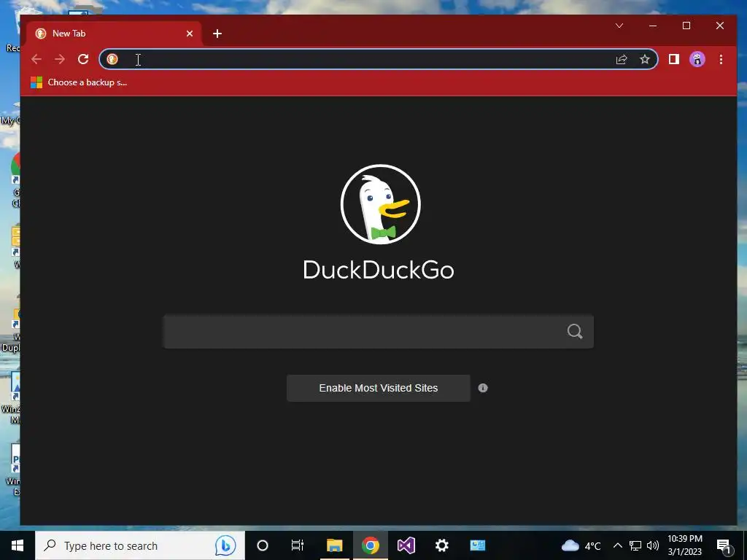Viewport: 747px width, 560px height.
Task: Open Settings gear on taskbar
Action: (441, 545)
